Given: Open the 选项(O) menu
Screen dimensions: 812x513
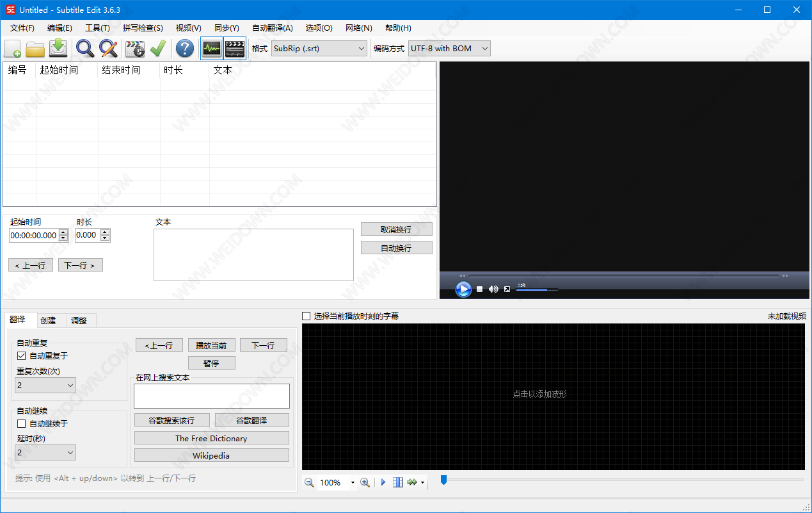Looking at the screenshot, I should click(319, 28).
